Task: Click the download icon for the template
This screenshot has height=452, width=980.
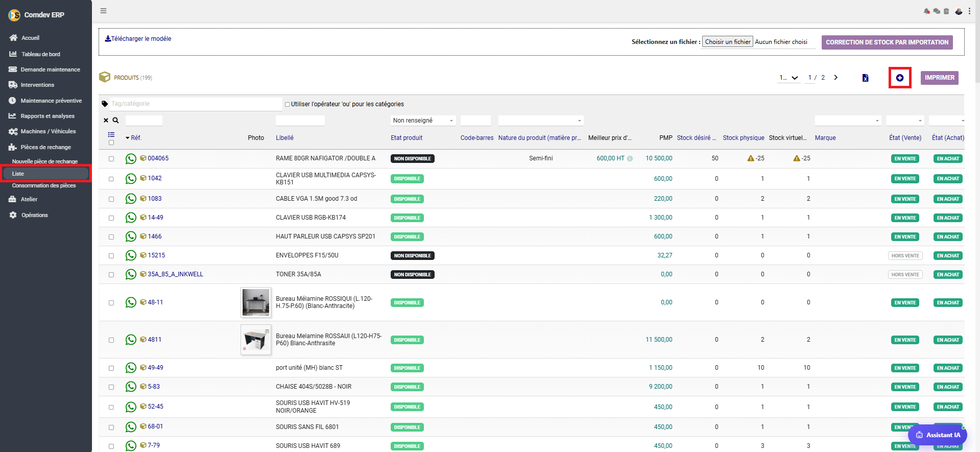Action: (x=108, y=38)
